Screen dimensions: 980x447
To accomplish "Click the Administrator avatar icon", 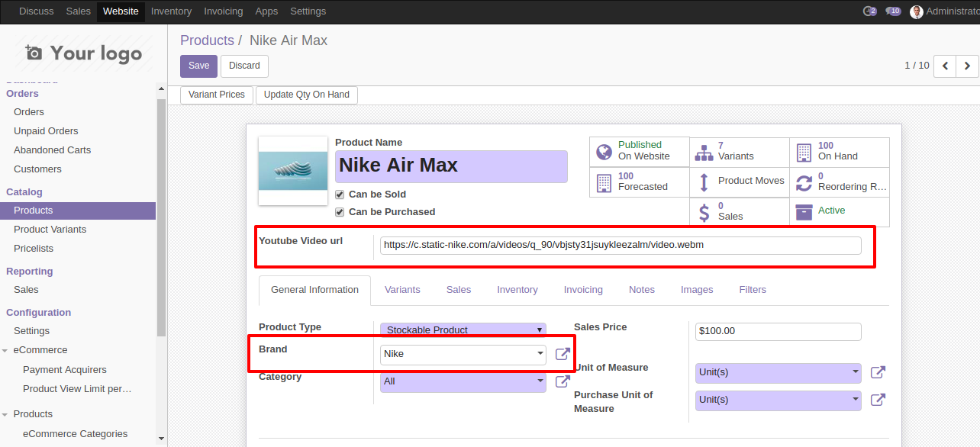I will point(917,11).
